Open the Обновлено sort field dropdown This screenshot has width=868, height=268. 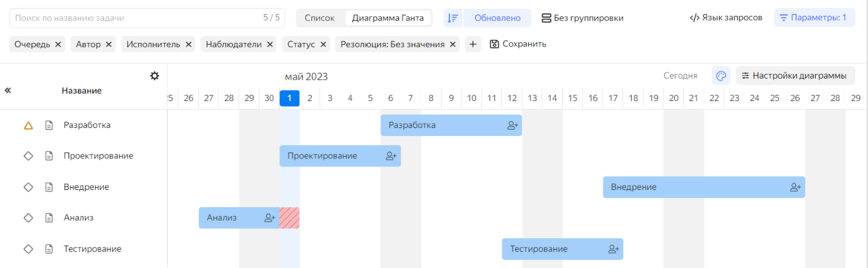[497, 18]
